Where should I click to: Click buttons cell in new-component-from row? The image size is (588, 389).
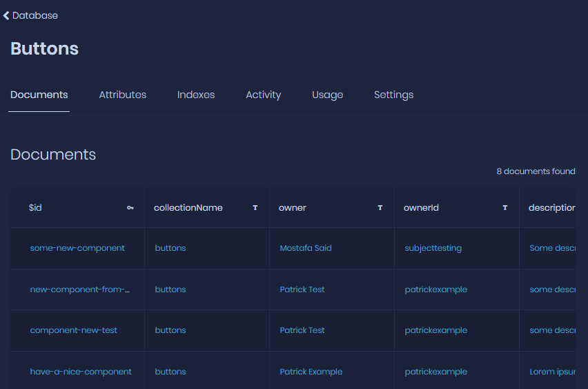[170, 290]
